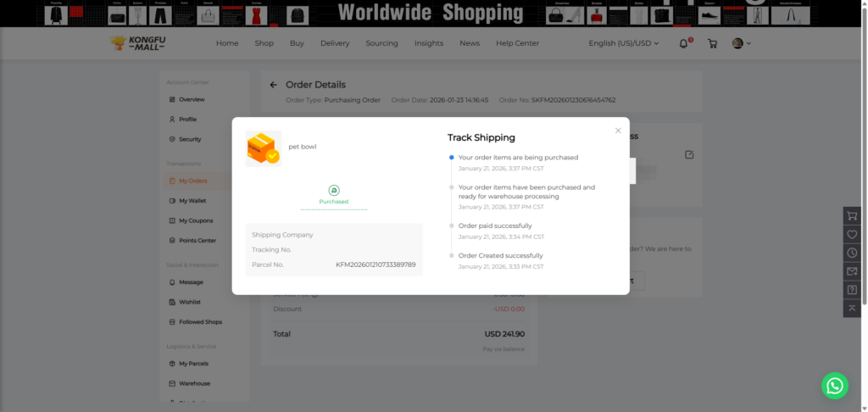
Task: Open the Help Center menu
Action: [x=517, y=43]
